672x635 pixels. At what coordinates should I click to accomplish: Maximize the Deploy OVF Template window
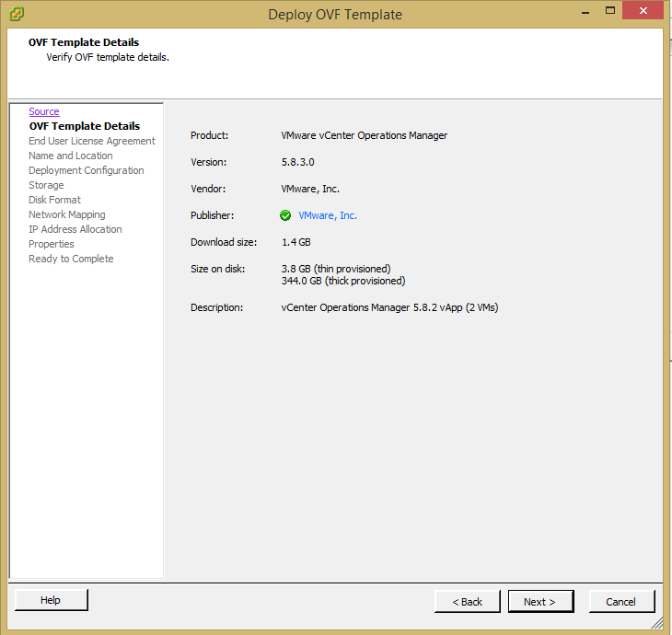pyautogui.click(x=610, y=11)
